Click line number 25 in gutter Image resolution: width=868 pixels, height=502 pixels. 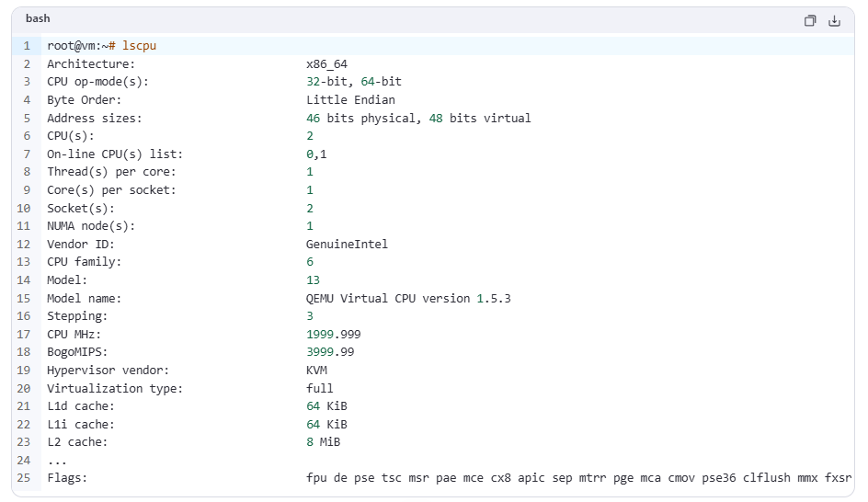[24, 478]
